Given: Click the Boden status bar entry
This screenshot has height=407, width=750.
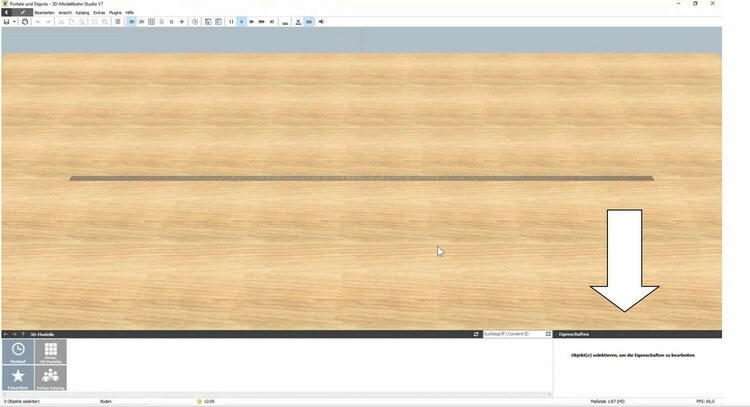Looking at the screenshot, I should tap(106, 401).
